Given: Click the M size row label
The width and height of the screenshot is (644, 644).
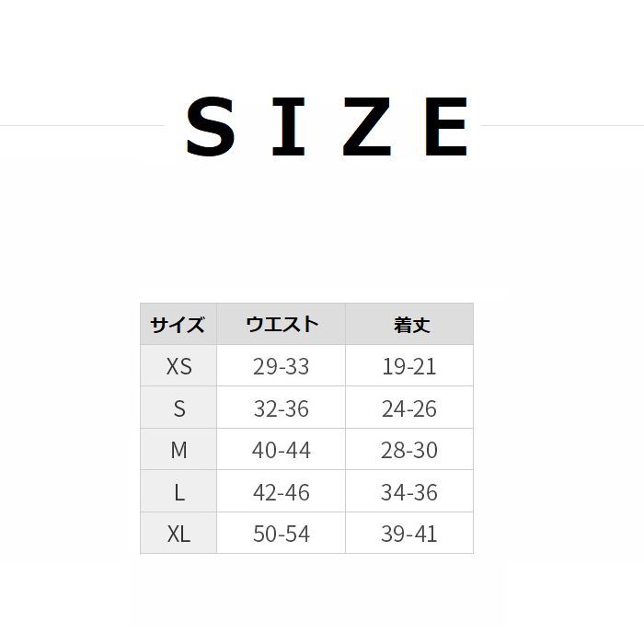Looking at the screenshot, I should point(178,449).
